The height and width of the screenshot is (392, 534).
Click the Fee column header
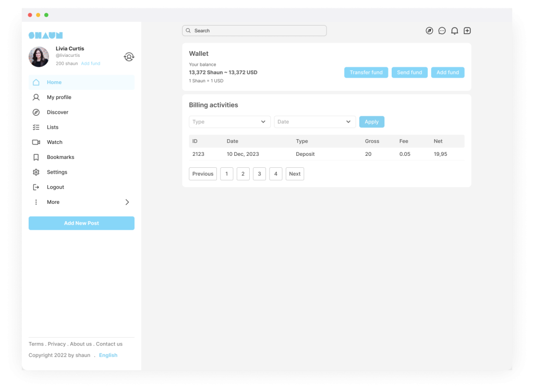coord(404,141)
